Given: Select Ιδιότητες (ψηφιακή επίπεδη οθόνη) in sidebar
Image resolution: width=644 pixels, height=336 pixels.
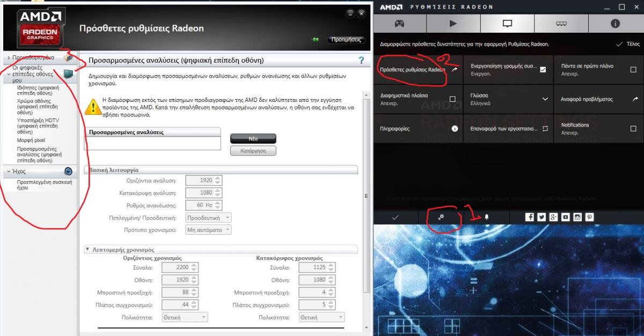Looking at the screenshot, I should pyautogui.click(x=38, y=90).
